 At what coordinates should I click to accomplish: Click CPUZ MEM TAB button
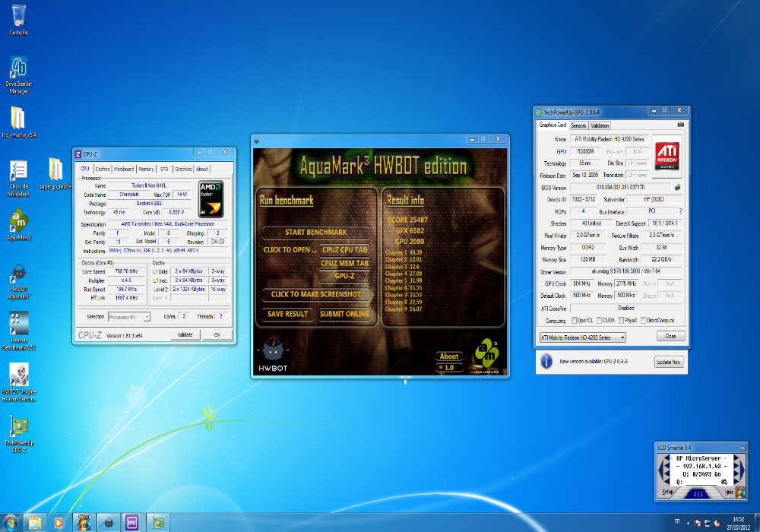(344, 263)
